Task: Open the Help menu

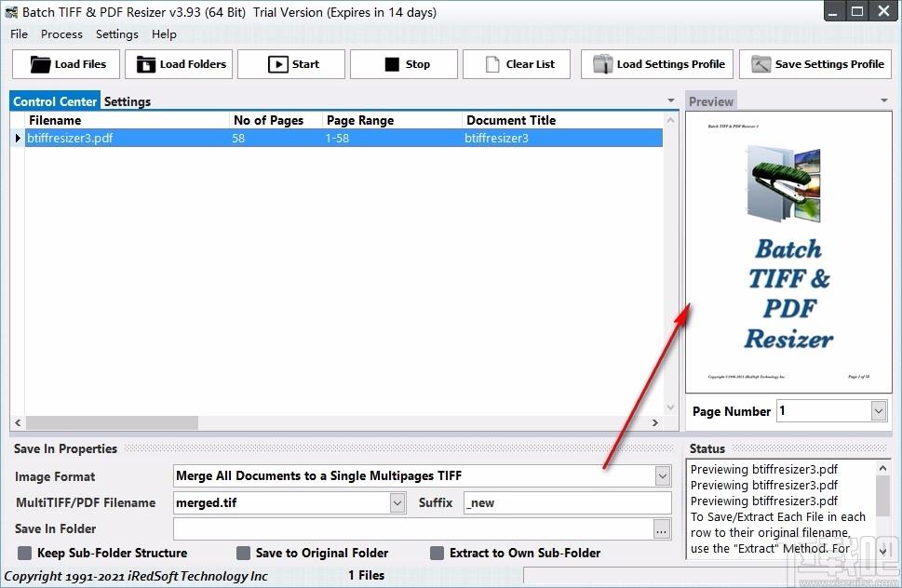Action: [164, 34]
